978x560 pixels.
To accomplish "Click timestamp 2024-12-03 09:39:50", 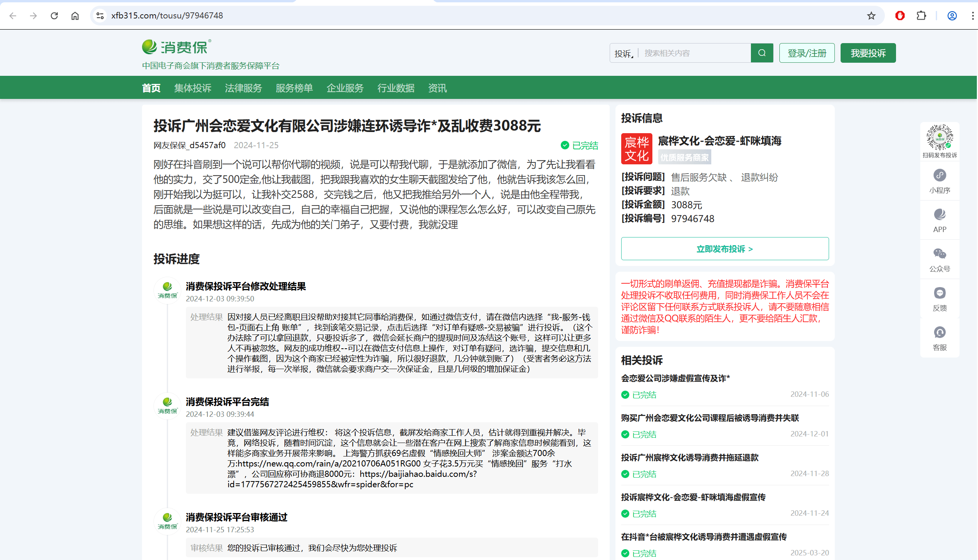I will [x=220, y=299].
